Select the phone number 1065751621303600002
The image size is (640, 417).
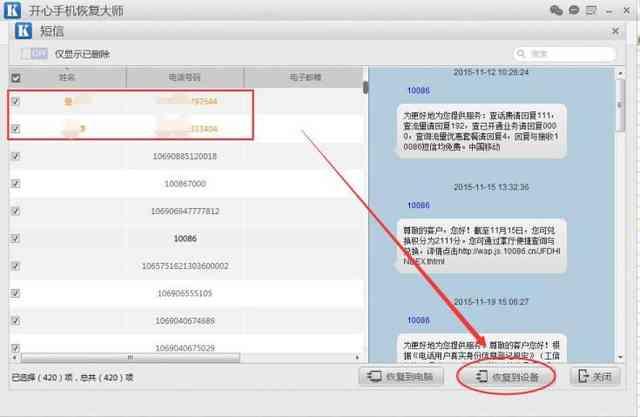185,266
